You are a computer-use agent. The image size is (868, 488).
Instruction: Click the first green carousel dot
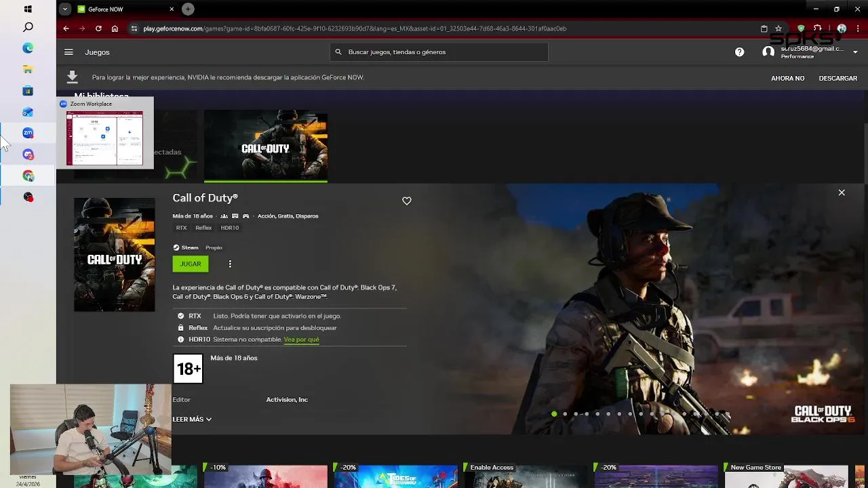(x=554, y=414)
